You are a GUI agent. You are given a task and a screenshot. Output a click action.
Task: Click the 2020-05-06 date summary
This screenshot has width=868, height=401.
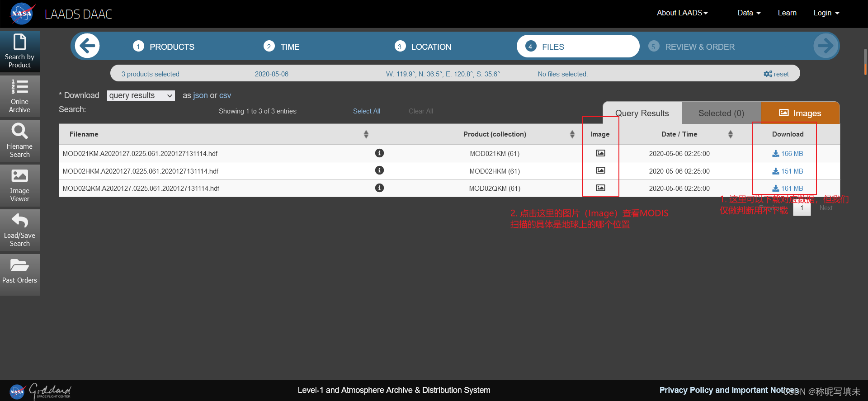pos(272,74)
